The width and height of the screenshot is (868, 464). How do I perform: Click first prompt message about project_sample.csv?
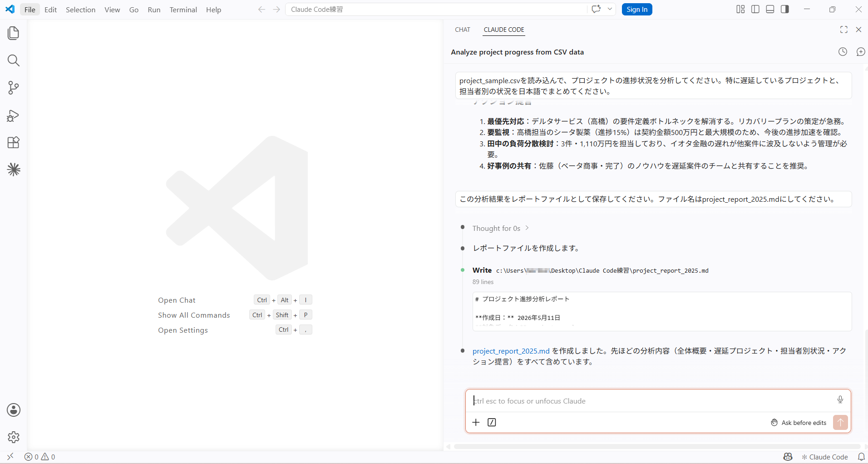[653, 85]
